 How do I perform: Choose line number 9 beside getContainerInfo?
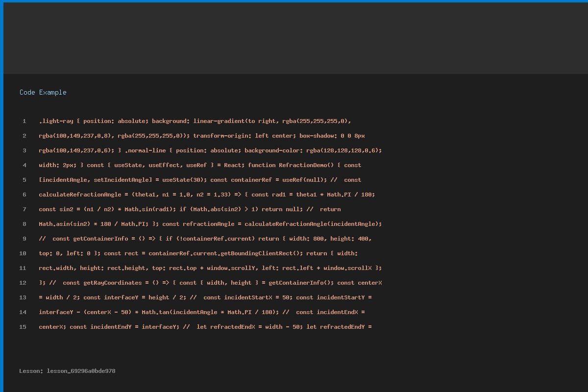(24, 239)
